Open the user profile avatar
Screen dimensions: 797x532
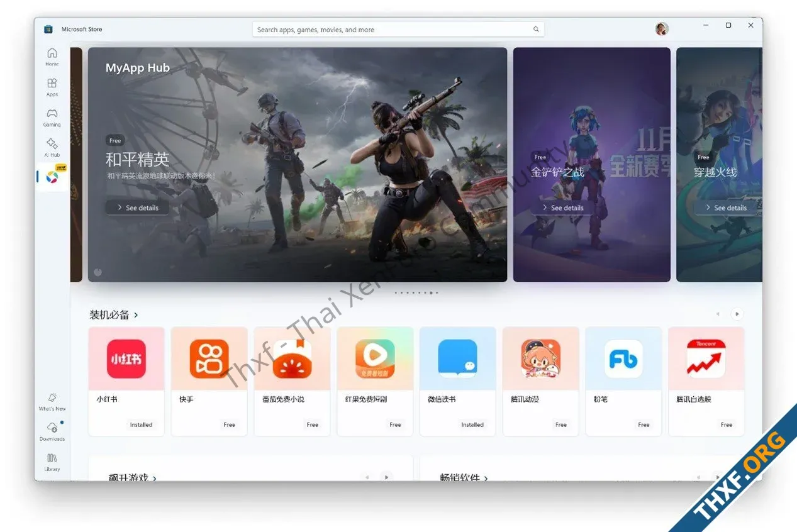(x=662, y=29)
